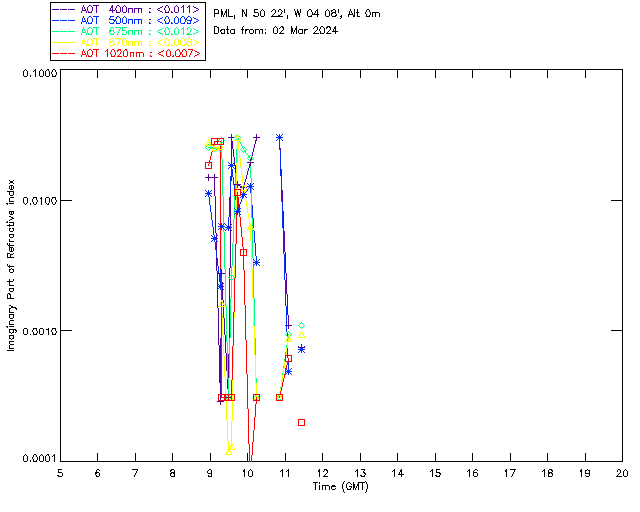Click the blue asterisk at the top near 11
The width and height of the screenshot is (640, 512).
pyautogui.click(x=280, y=138)
